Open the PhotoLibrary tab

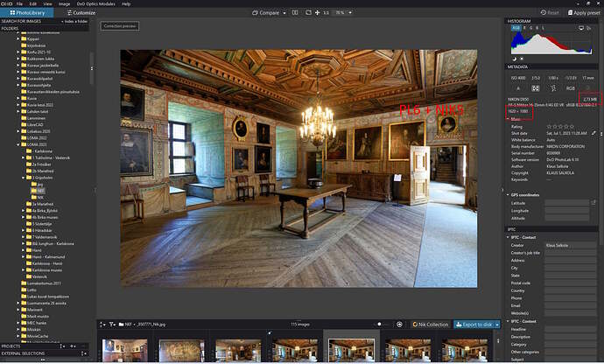(x=28, y=13)
